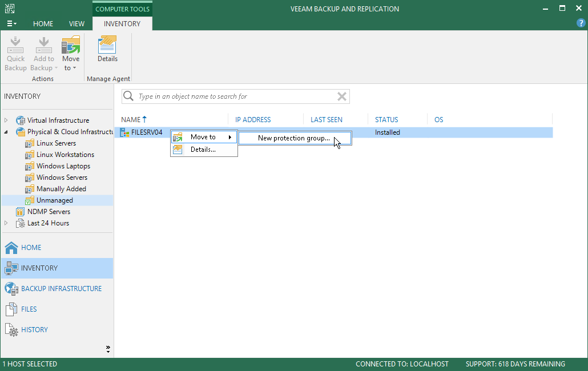
Task: Choose Details... in the context menu
Action: point(204,150)
